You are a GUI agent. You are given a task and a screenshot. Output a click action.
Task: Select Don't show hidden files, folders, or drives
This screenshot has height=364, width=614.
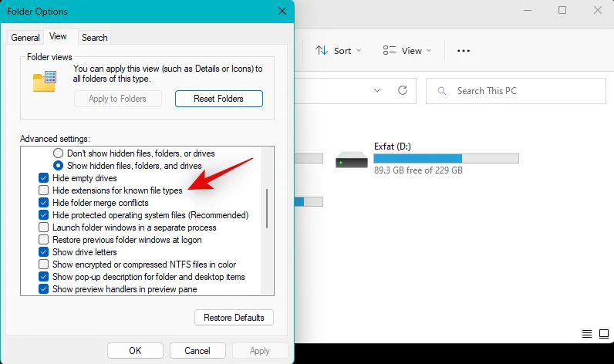tap(58, 153)
